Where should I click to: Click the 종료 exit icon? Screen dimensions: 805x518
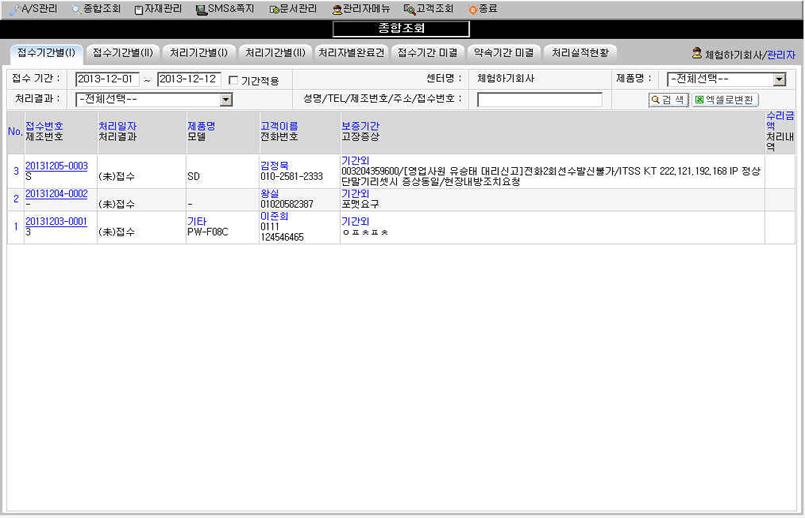coord(472,8)
